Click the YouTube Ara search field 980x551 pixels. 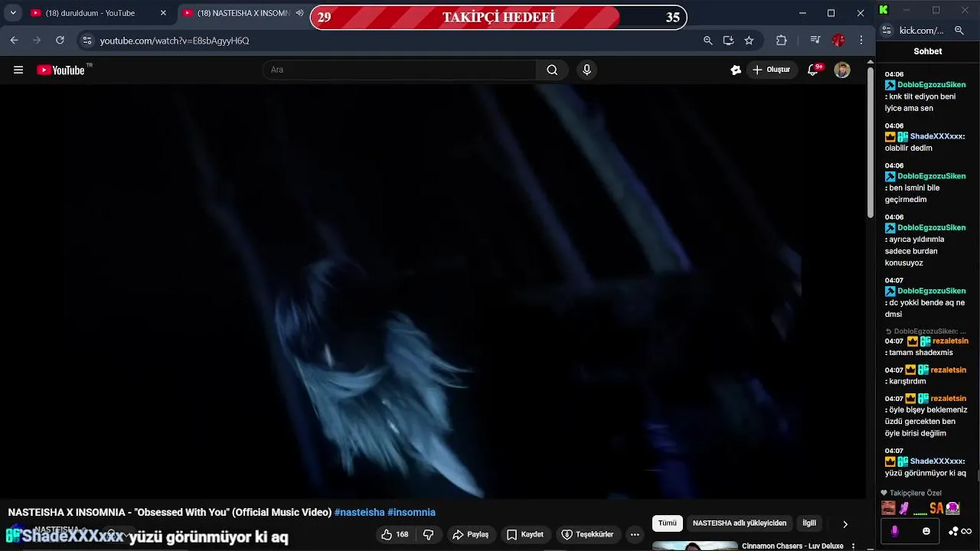[400, 70]
